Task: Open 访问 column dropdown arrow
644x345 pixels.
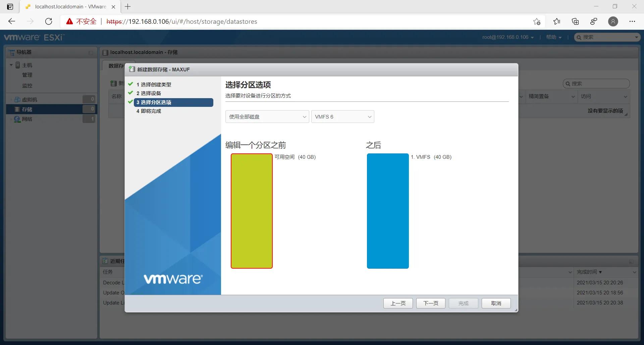Action: (x=625, y=96)
